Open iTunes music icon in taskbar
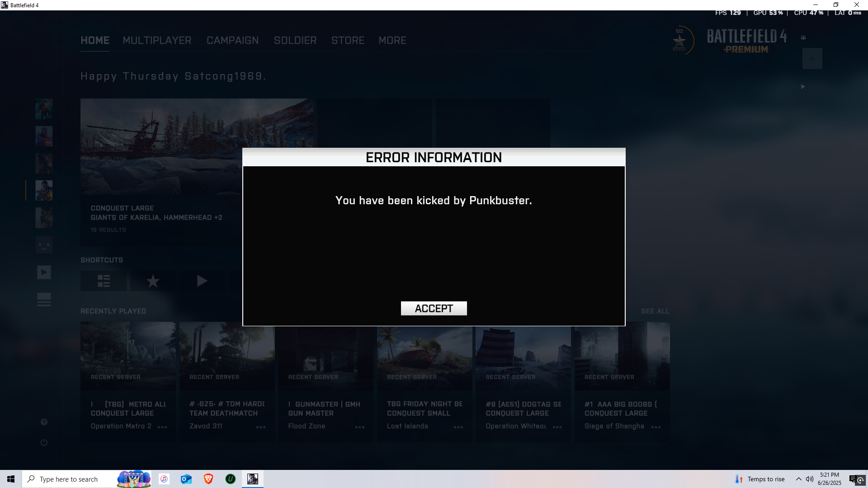This screenshot has width=868, height=488. click(164, 479)
